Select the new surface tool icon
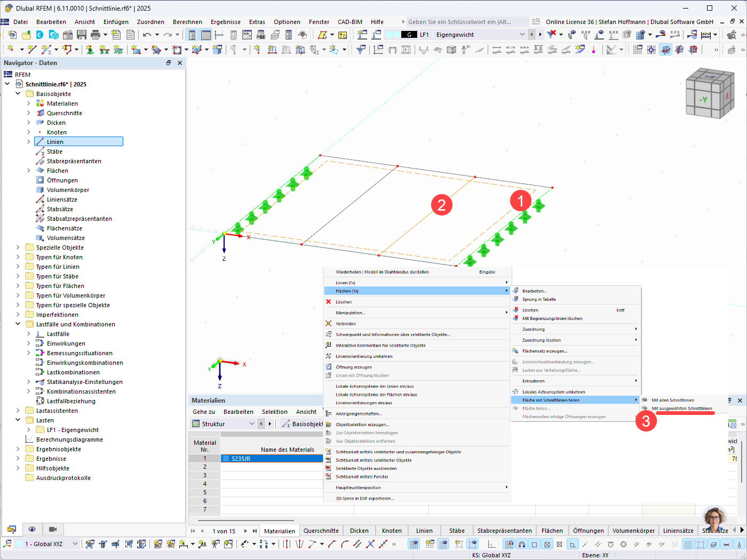 point(136,50)
